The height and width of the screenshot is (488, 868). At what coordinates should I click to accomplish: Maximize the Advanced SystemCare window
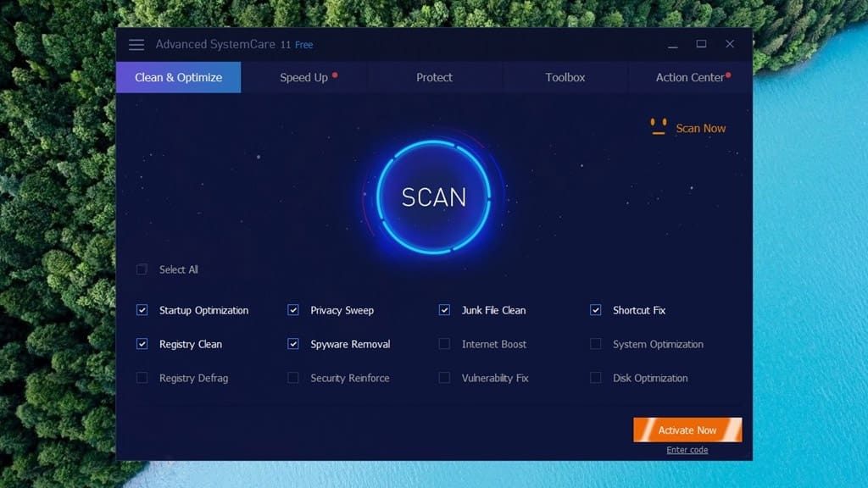click(x=701, y=44)
